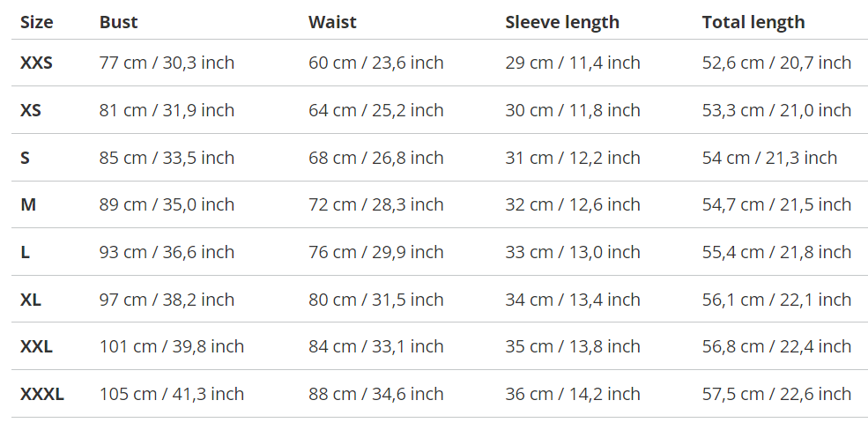This screenshot has width=868, height=430.
Task: Click the Size column header
Action: (x=37, y=22)
